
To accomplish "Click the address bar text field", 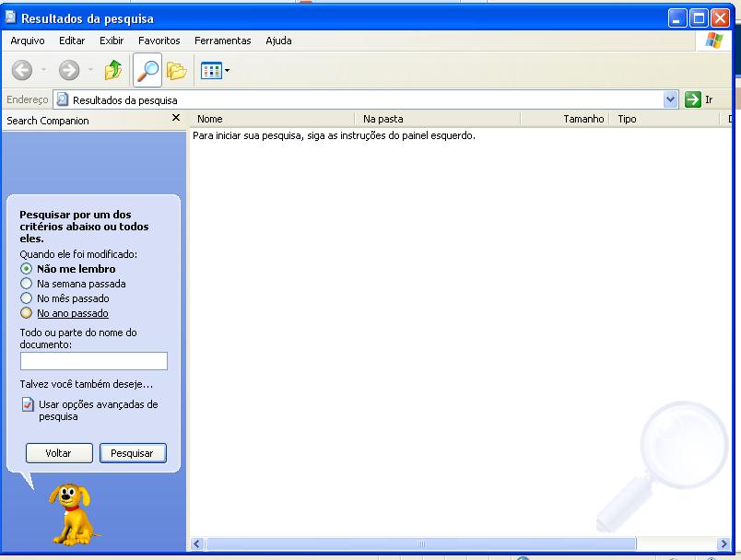I will click(366, 99).
